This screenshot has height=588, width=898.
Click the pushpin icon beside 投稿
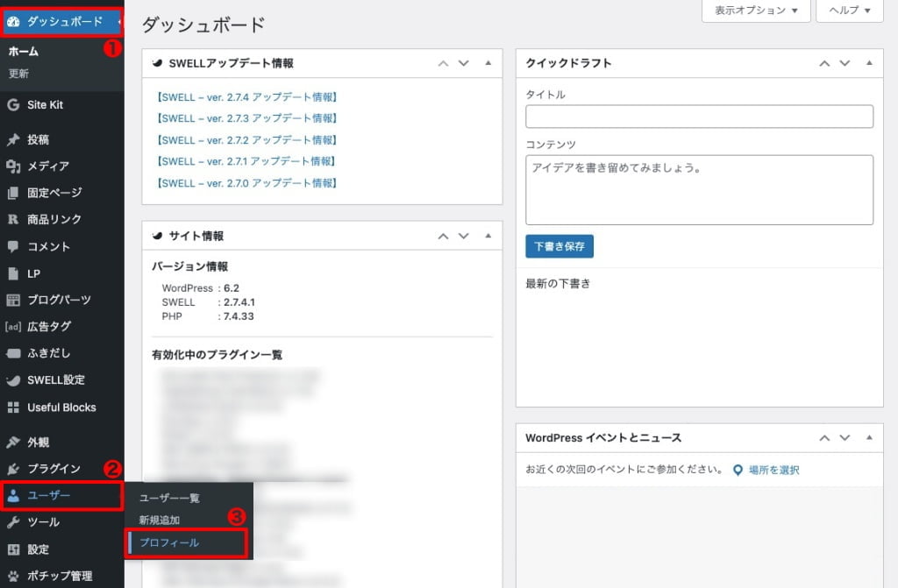[x=13, y=139]
